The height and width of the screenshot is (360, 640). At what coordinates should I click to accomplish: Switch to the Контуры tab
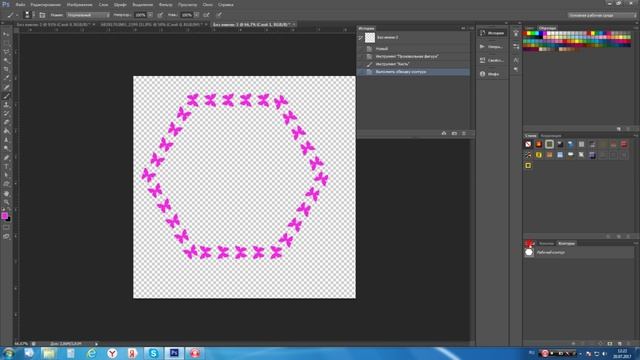tap(566, 243)
